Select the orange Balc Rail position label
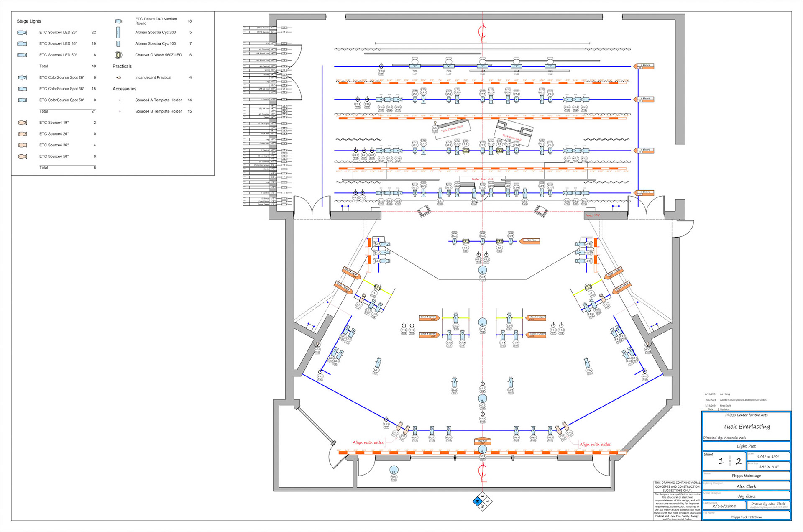 pos(482,441)
